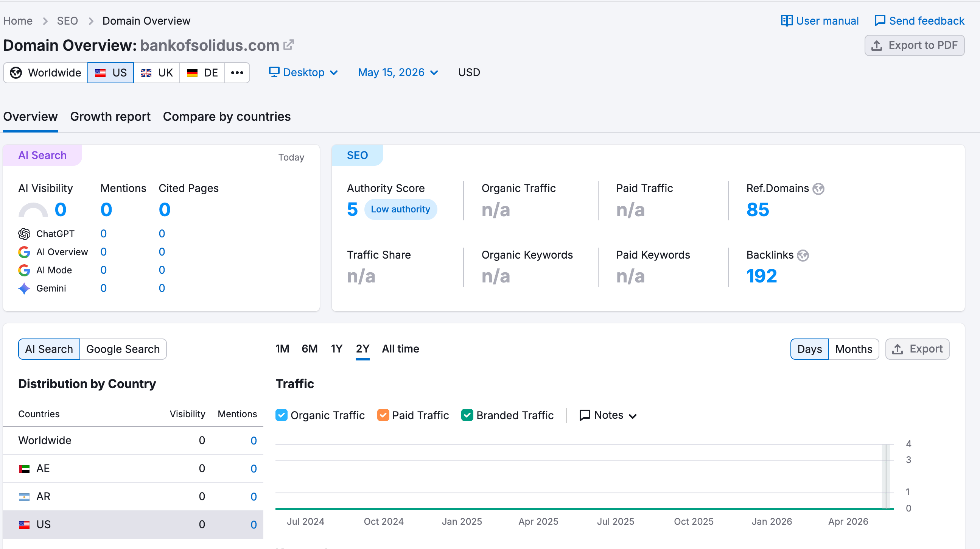Click the globe icon beside Ref.Domains
This screenshot has width=980, height=549.
(818, 189)
